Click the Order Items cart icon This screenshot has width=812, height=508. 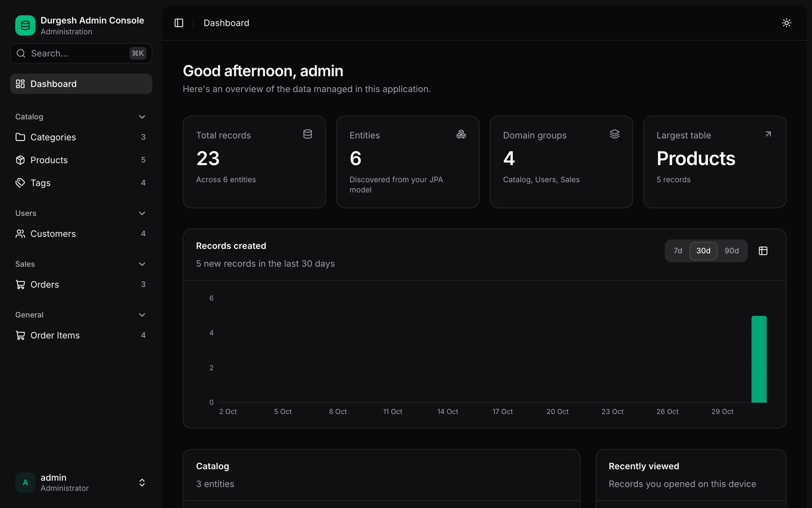[21, 335]
